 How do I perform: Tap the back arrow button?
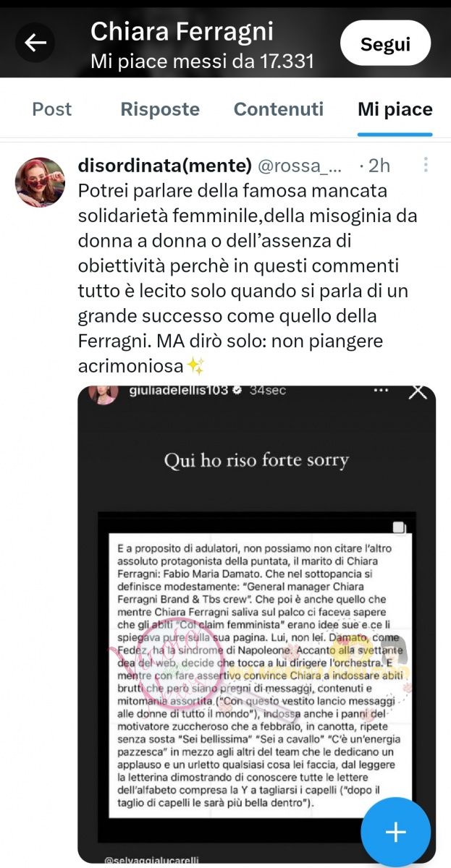[35, 43]
